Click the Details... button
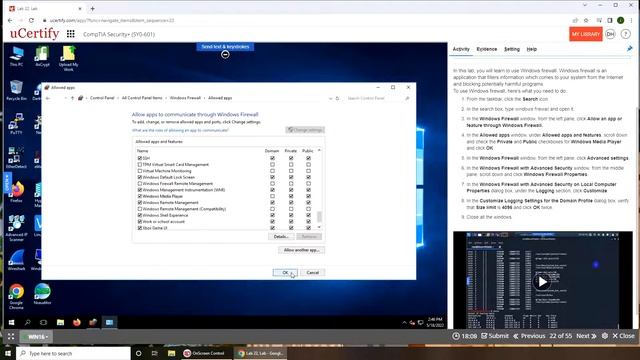The image size is (640, 360). [281, 236]
